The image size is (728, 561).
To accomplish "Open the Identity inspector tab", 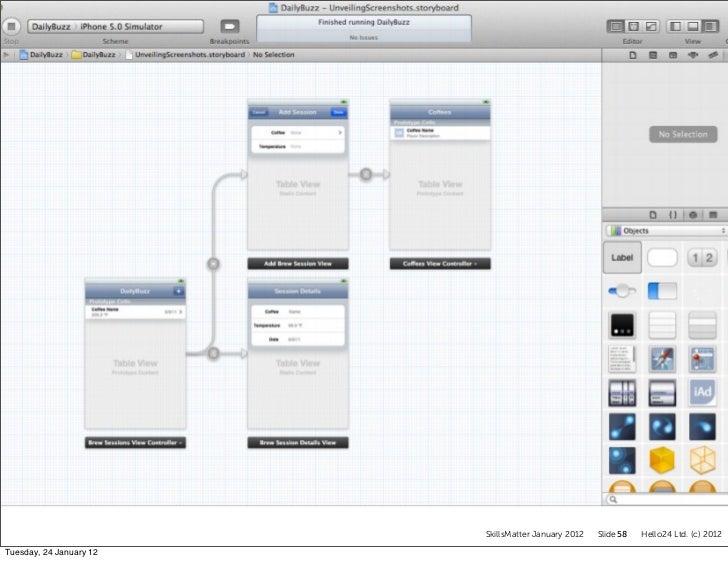I will (673, 55).
